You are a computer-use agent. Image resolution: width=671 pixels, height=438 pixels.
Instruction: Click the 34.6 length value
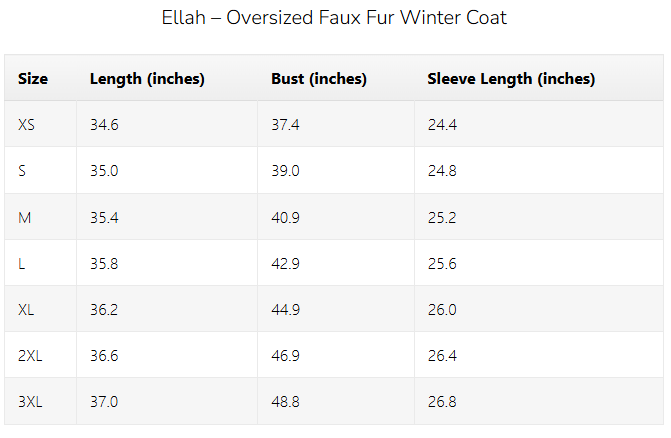104,125
